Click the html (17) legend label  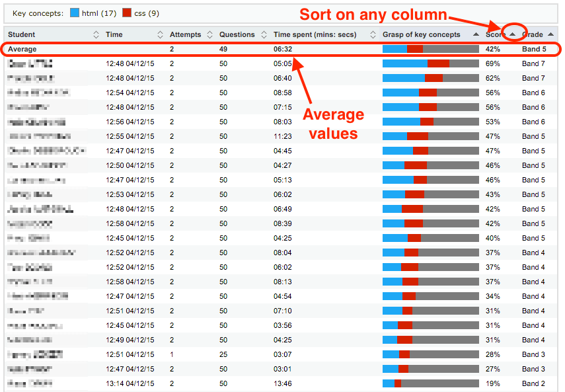98,13
